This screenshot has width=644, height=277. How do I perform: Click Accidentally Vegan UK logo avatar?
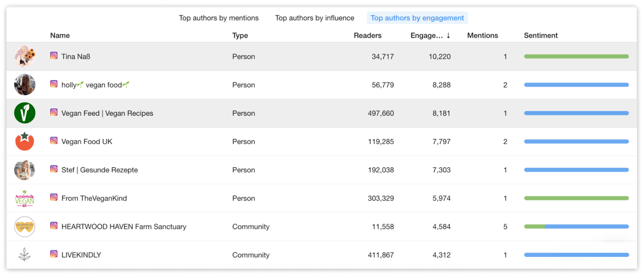[25, 198]
